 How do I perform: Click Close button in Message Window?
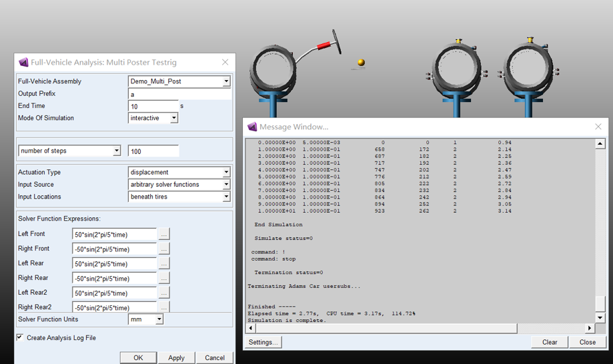[587, 342]
